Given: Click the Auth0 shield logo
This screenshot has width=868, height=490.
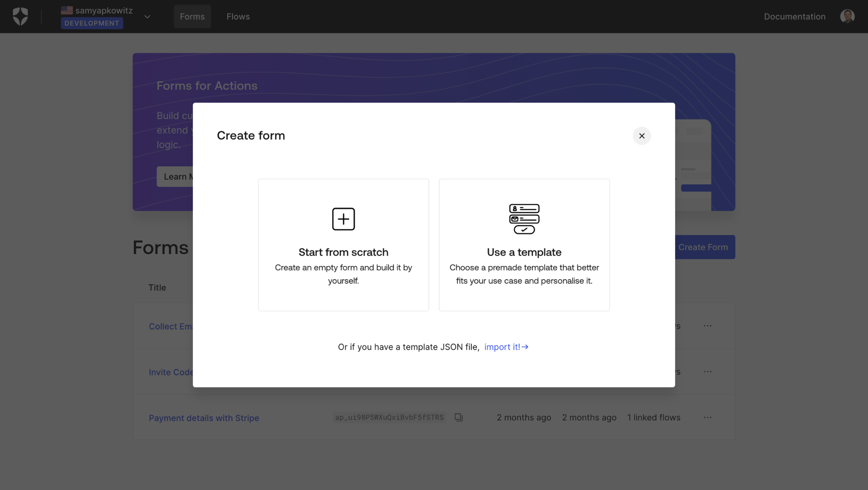Looking at the screenshot, I should coord(20,17).
